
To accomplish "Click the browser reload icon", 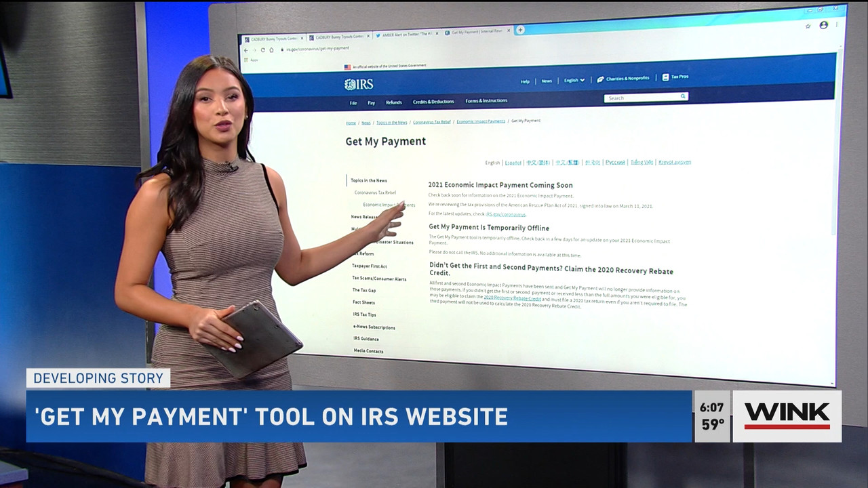I will tap(263, 49).
